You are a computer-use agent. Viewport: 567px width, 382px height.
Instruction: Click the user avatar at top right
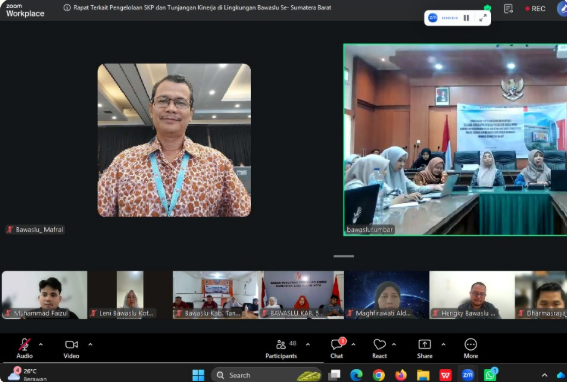tap(562, 8)
